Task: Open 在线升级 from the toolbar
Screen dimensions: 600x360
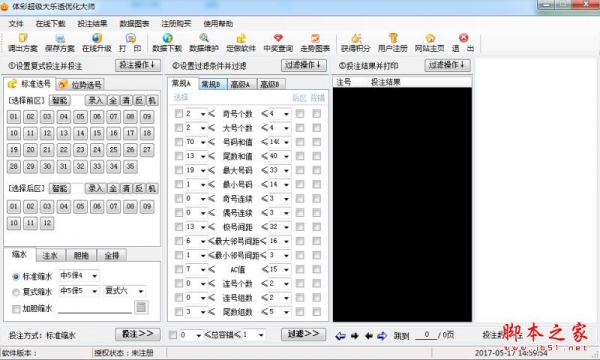Action: [97, 43]
